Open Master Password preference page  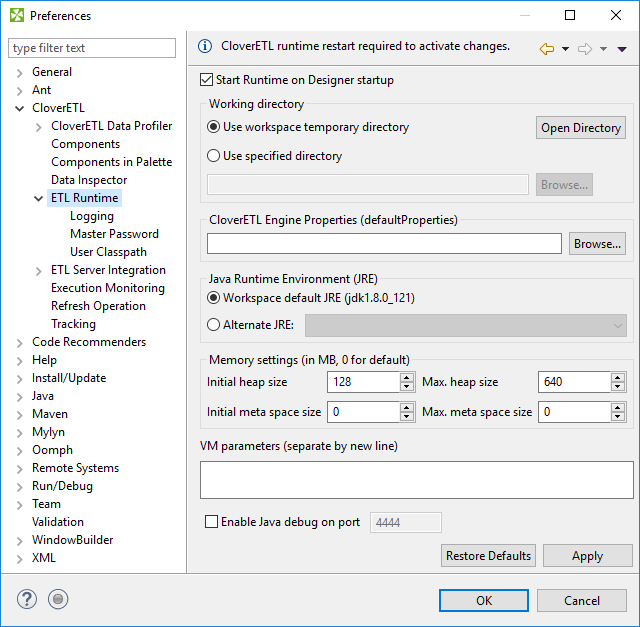click(x=114, y=234)
